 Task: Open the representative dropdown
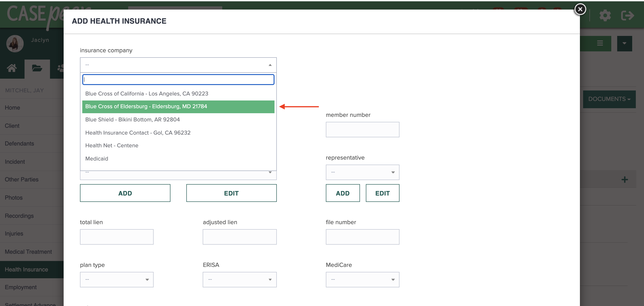click(362, 172)
